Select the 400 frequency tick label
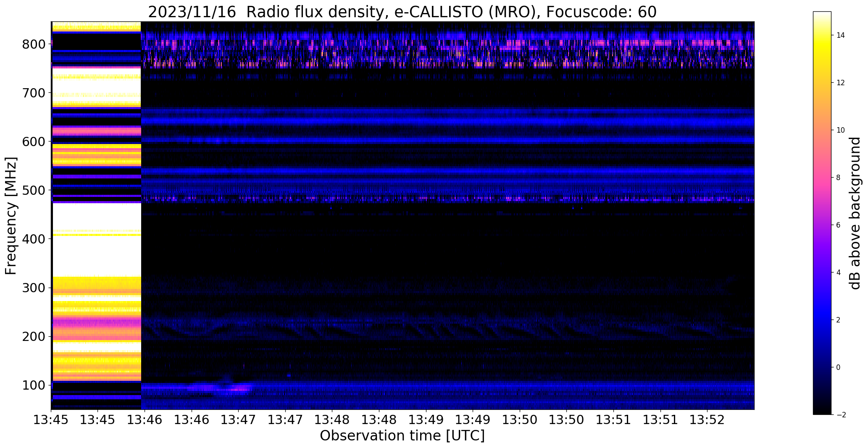This screenshot has width=868, height=448. click(x=34, y=239)
